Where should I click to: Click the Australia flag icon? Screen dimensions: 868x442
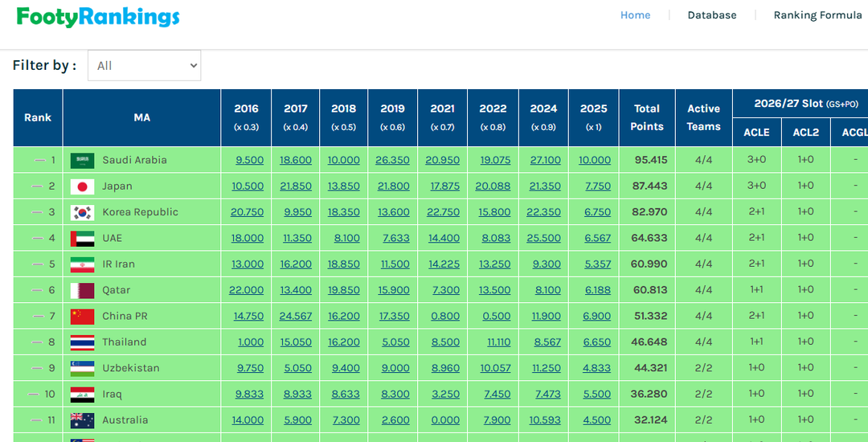pos(82,420)
